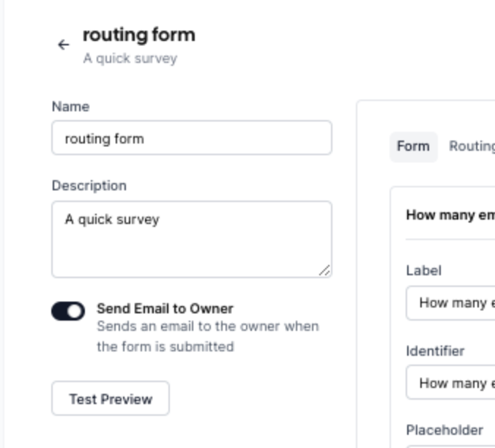495x448 pixels.
Task: Open the Routing tab
Action: (472, 146)
